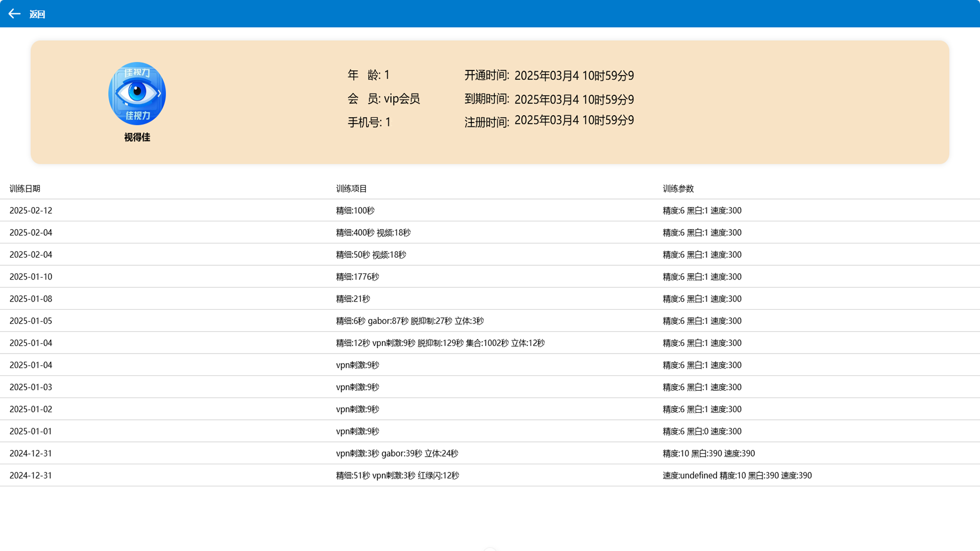Click the 视得佳 user name link

point(136,137)
